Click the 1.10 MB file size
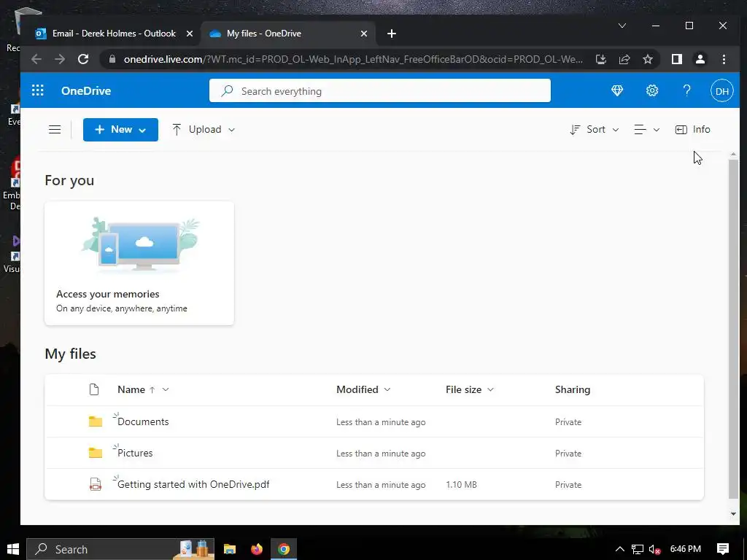 point(461,485)
